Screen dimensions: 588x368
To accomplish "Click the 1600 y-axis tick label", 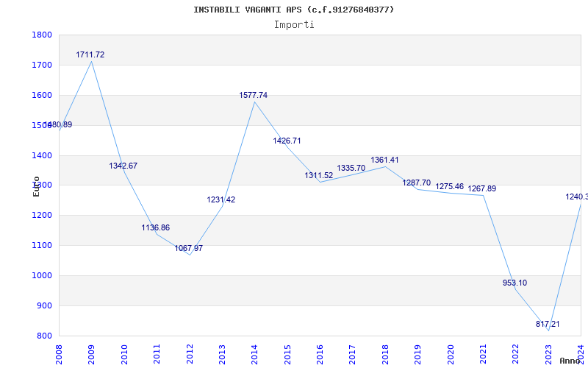I will point(42,95).
